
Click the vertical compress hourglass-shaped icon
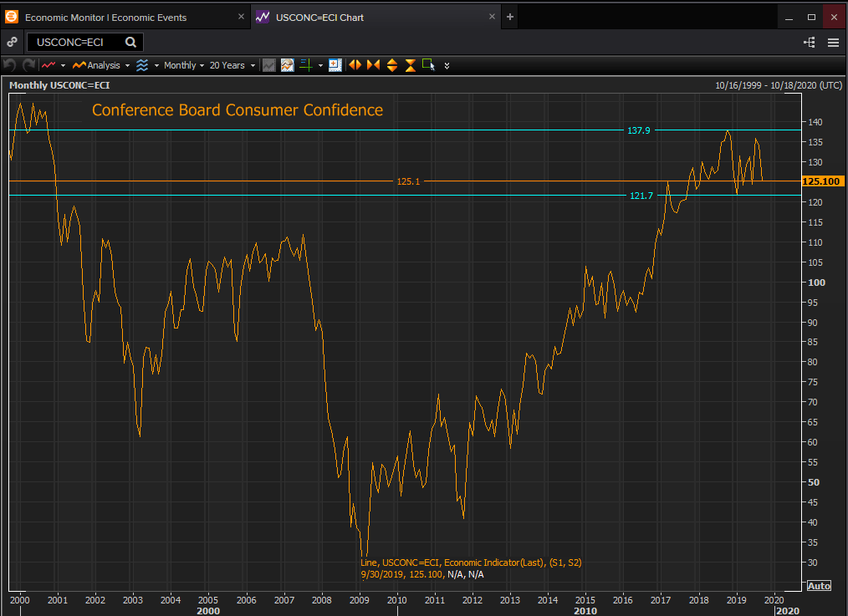point(410,65)
